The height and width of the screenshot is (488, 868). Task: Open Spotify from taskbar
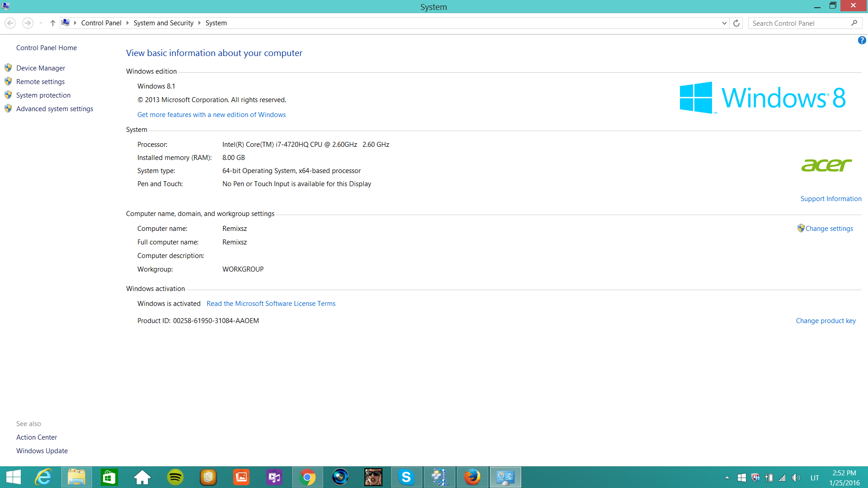175,477
